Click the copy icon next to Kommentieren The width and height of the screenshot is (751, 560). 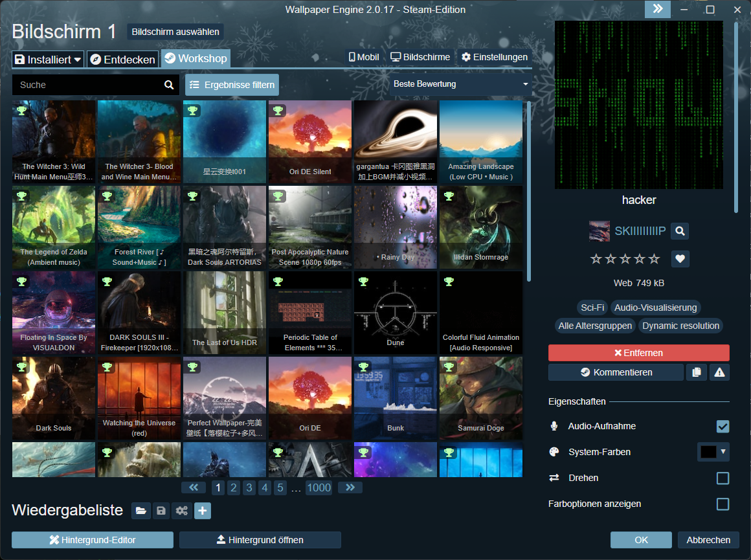click(697, 372)
